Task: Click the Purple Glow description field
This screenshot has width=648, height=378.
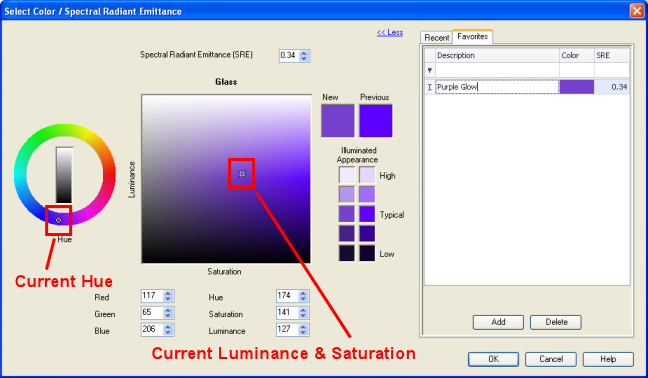Action: pyautogui.click(x=497, y=87)
